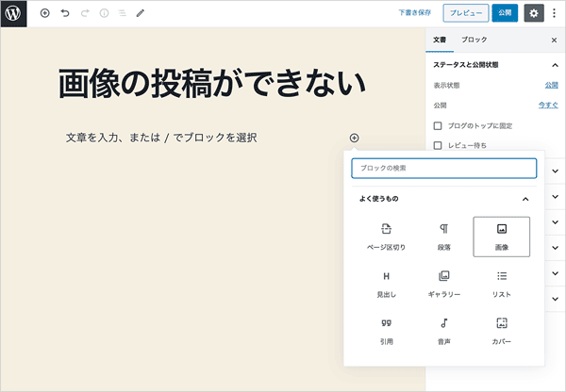Insert a 画像 image block
Screen dimensions: 566x392
click(x=502, y=237)
